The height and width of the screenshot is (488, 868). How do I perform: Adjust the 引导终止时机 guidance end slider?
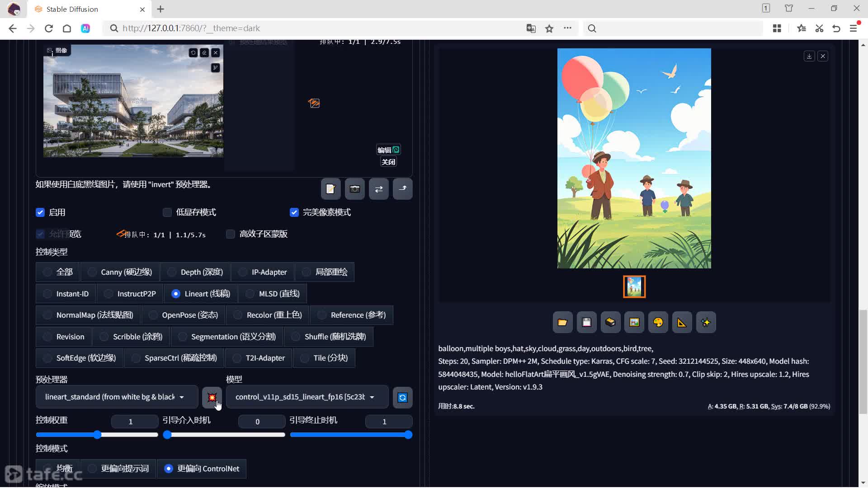click(x=351, y=435)
